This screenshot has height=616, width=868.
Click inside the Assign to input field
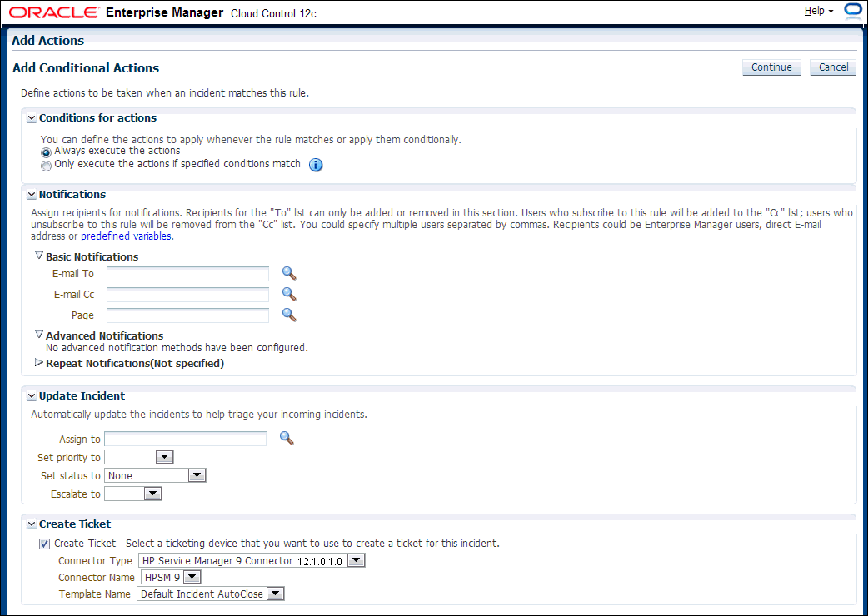click(x=185, y=438)
